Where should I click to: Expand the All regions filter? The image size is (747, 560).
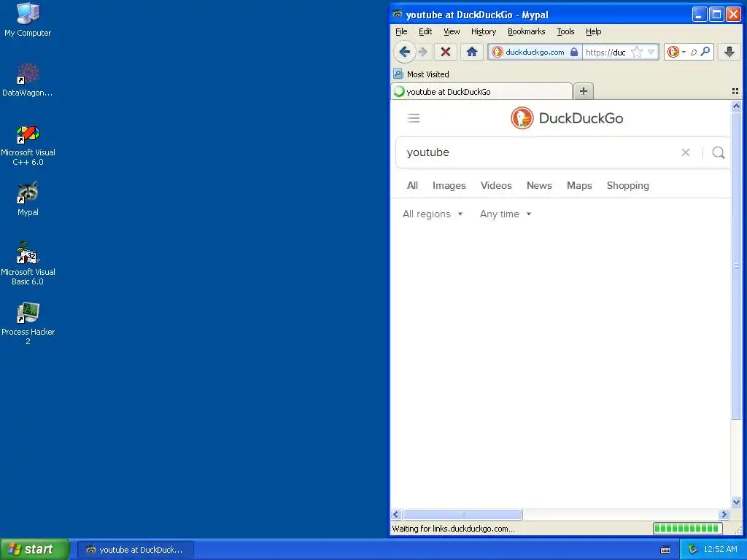pos(433,214)
